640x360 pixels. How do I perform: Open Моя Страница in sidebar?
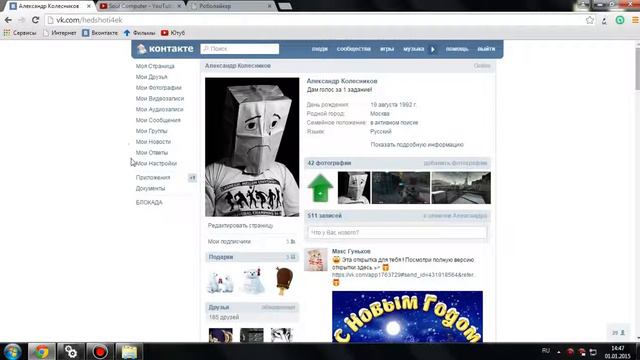point(155,66)
